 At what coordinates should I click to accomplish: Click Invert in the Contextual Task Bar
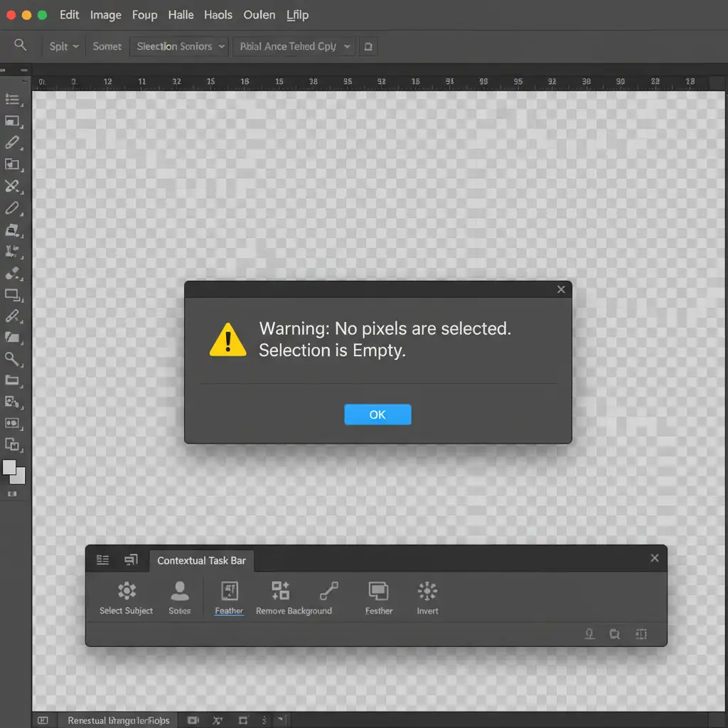427,591
